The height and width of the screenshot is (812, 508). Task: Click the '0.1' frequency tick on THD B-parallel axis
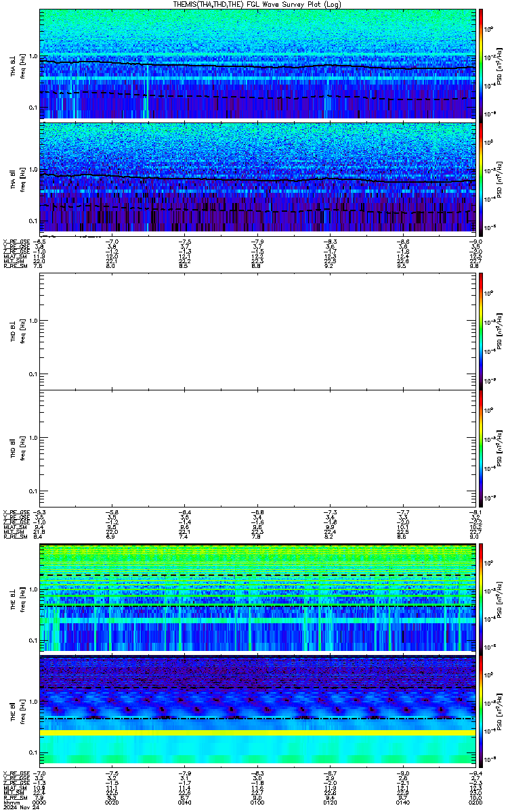33,491
